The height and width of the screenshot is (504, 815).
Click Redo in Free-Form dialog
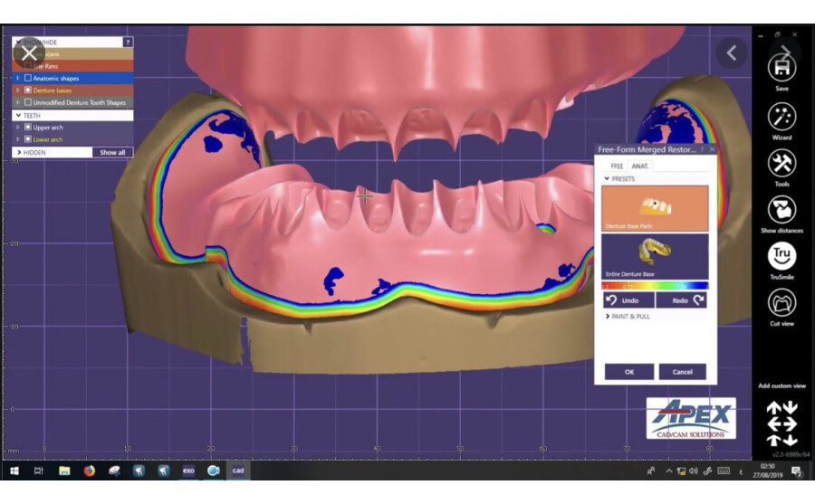pos(681,300)
